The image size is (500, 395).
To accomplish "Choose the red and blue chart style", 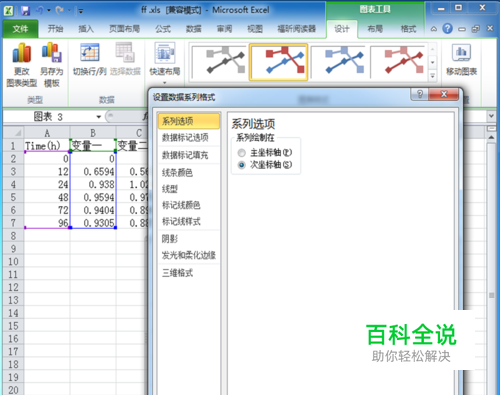I will pos(279,62).
